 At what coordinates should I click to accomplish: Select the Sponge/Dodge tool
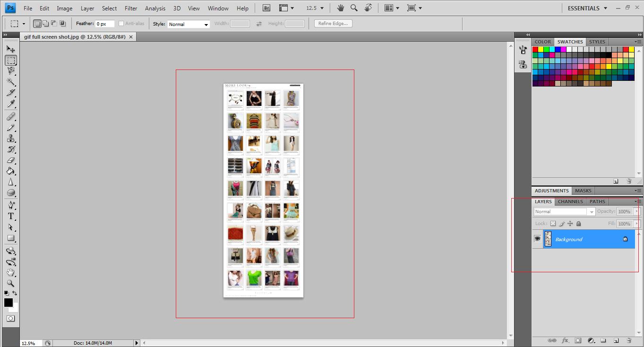[x=11, y=193]
